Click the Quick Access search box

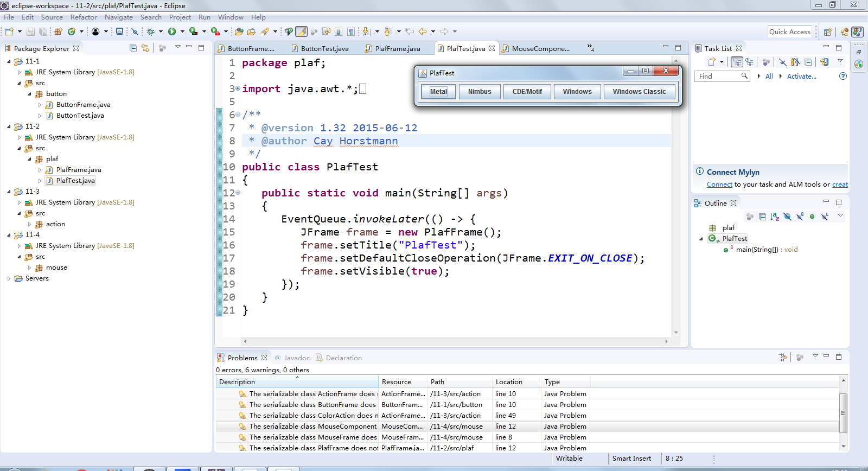(x=790, y=32)
